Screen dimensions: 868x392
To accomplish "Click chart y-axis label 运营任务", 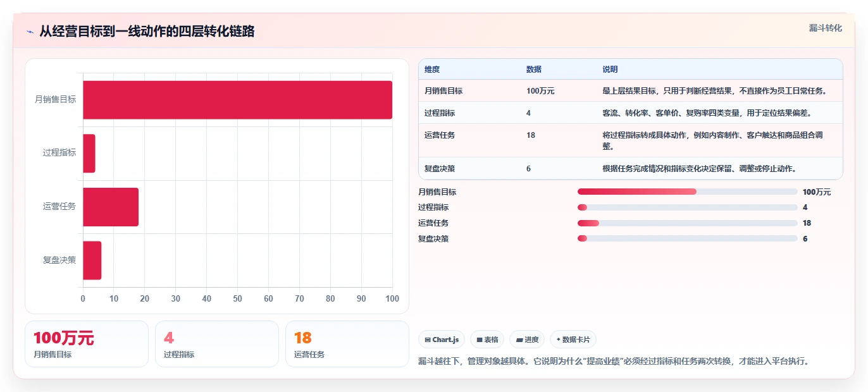I will [x=59, y=207].
